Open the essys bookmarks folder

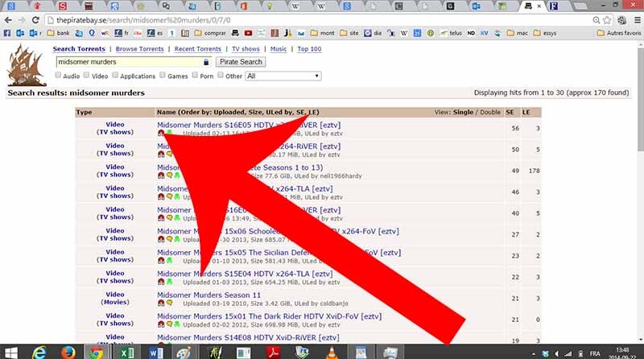[x=545, y=33]
